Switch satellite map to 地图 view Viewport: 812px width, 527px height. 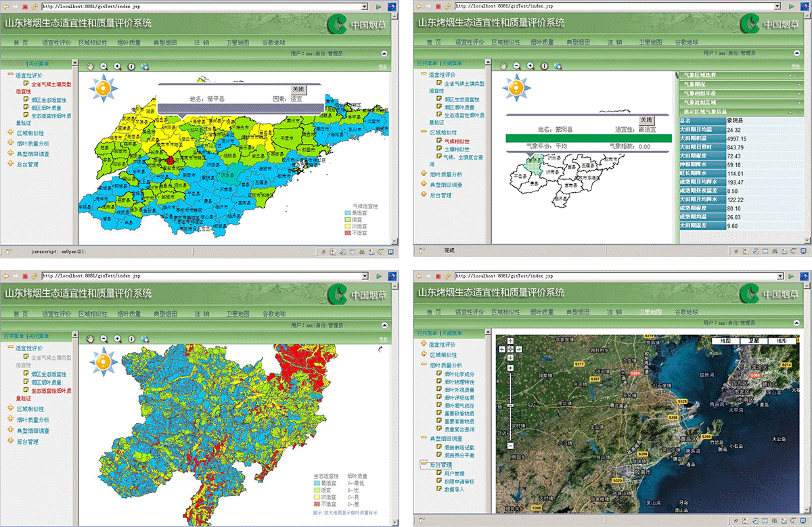click(725, 341)
